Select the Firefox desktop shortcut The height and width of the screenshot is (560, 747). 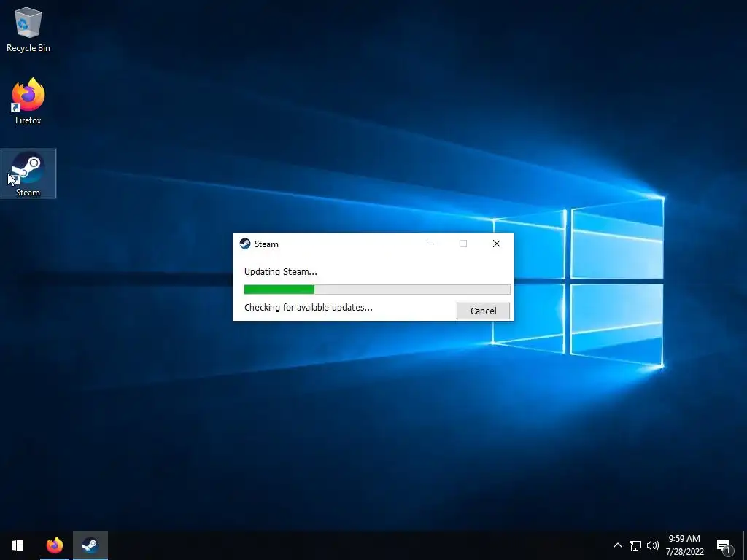point(28,101)
